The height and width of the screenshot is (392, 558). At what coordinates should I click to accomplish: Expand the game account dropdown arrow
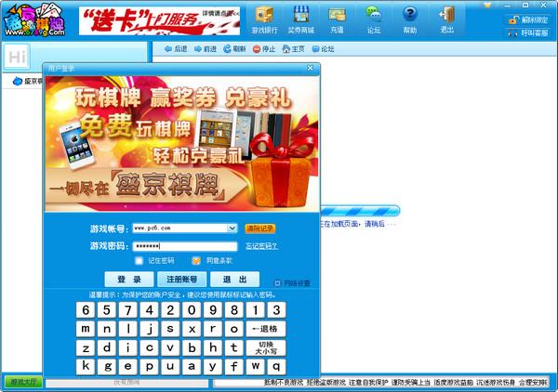[232, 229]
